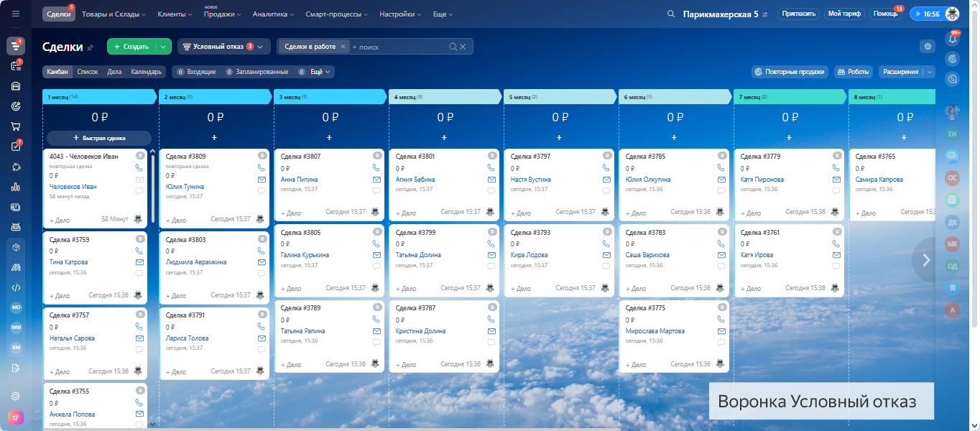Remove the 'Сделки в работе' filter chip
This screenshot has width=980, height=431.
click(x=343, y=47)
